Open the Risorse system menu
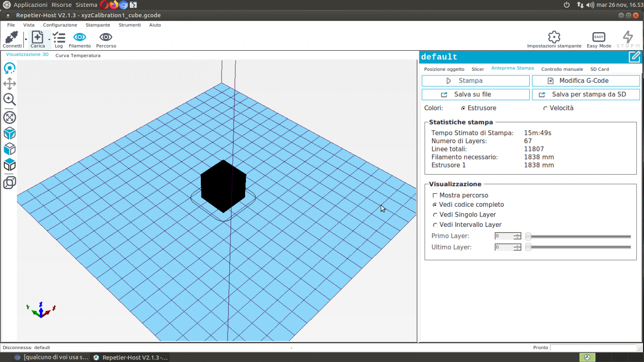The image size is (644, 362). (x=61, y=5)
